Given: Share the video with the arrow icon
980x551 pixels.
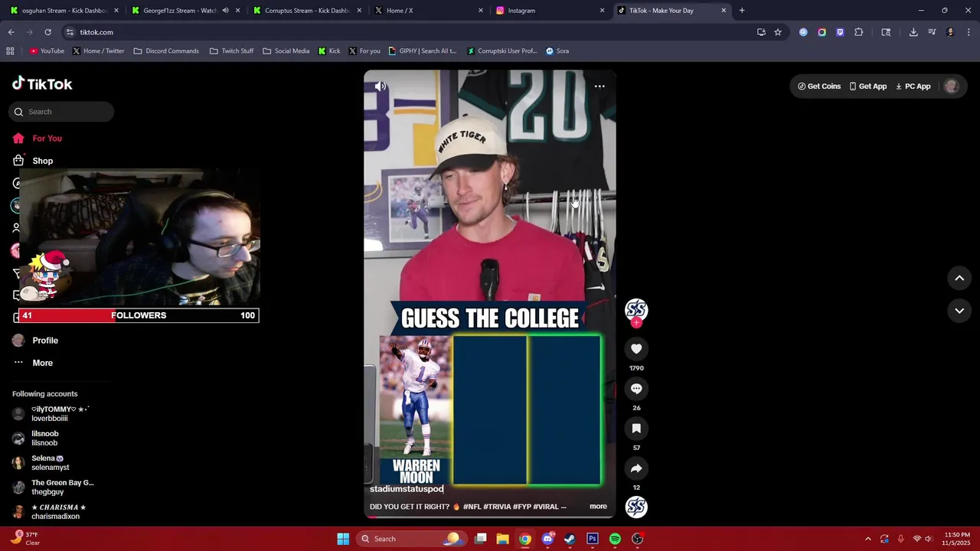Looking at the screenshot, I should pos(636,468).
